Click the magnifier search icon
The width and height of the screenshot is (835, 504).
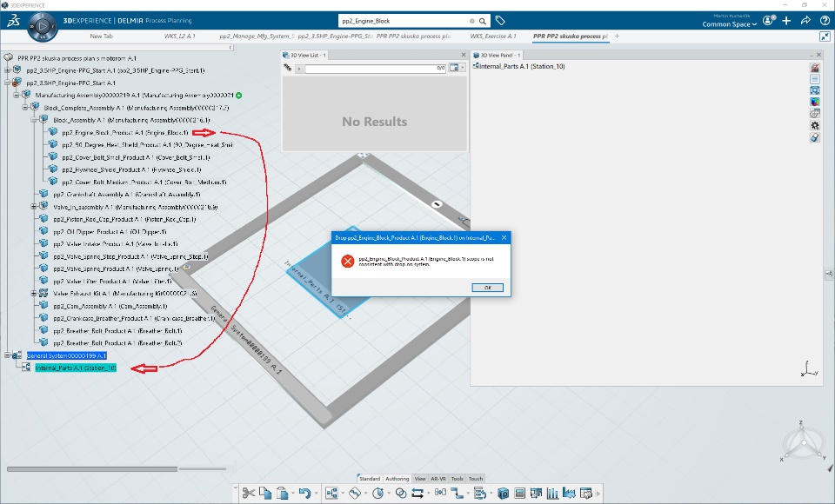(x=483, y=21)
